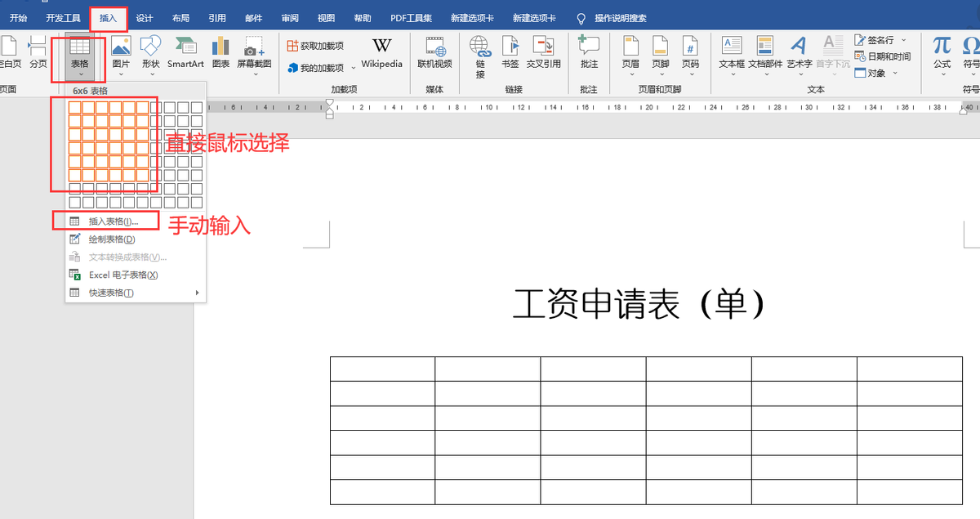Click the 页码 page number icon
Image resolution: width=980 pixels, height=519 pixels.
[691, 47]
